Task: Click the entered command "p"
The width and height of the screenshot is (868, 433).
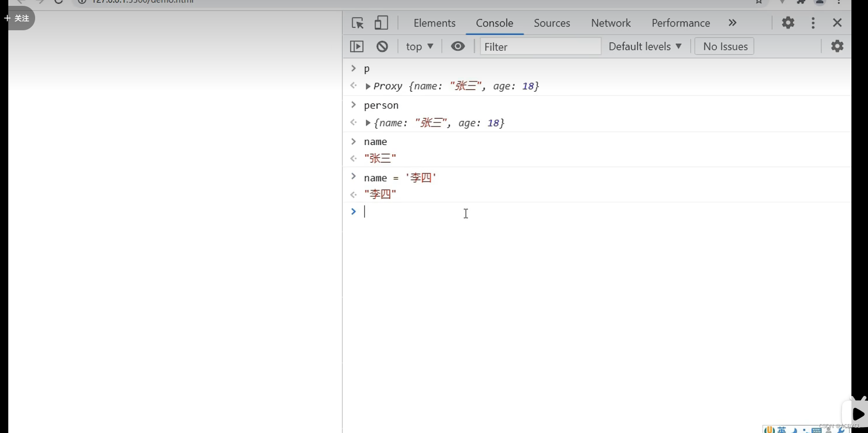Action: click(x=367, y=69)
